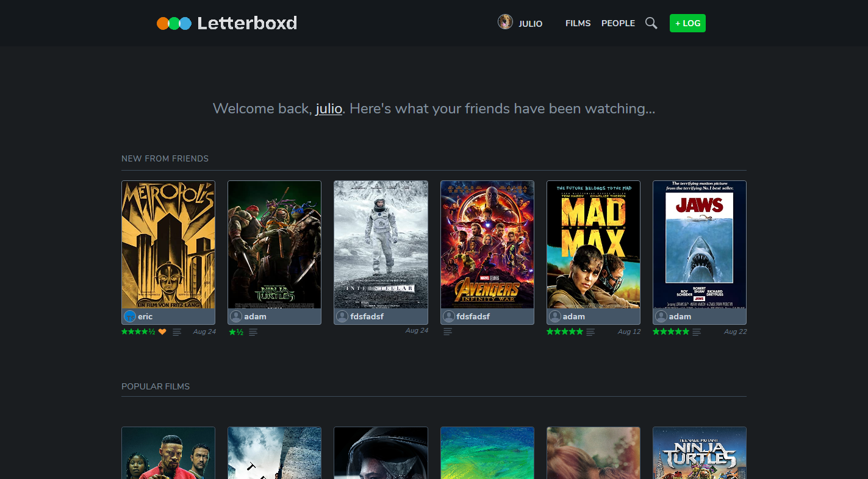The height and width of the screenshot is (479, 868).
Task: Click eric's avatar under Metropolis
Action: coord(130,316)
